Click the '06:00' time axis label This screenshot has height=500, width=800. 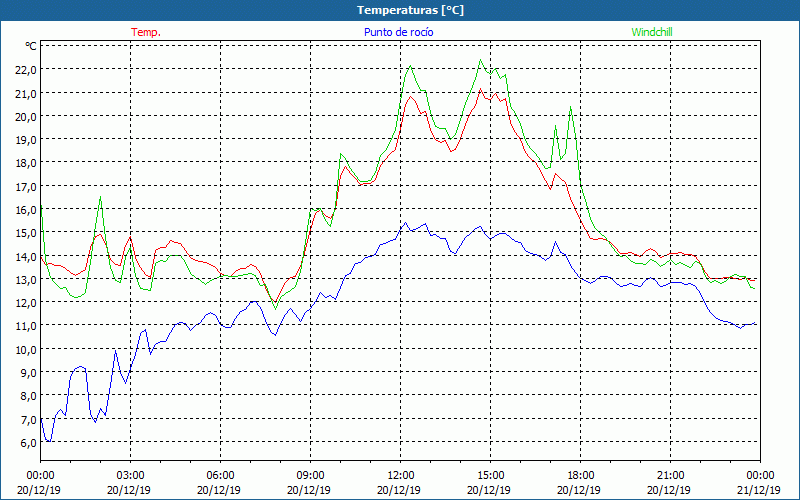(x=220, y=476)
